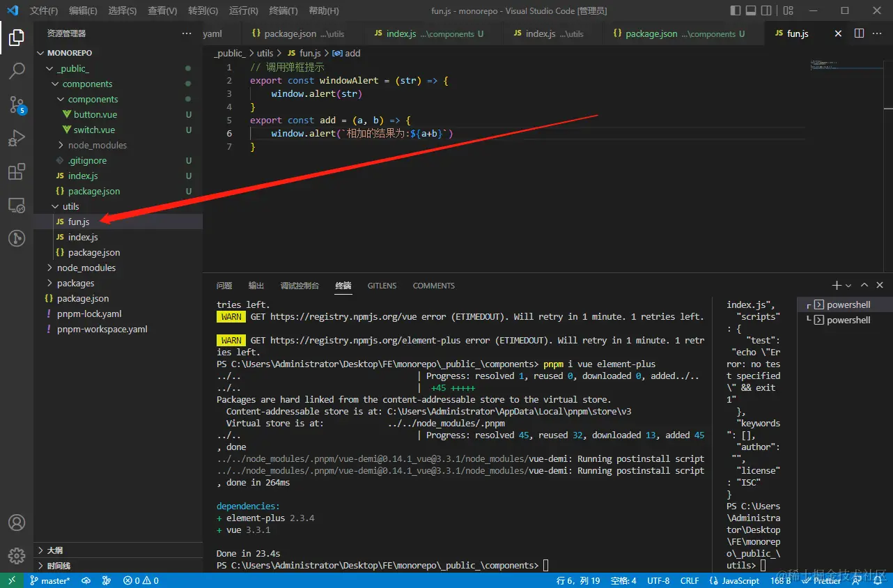Open editor More Actions ellipsis

878,33
